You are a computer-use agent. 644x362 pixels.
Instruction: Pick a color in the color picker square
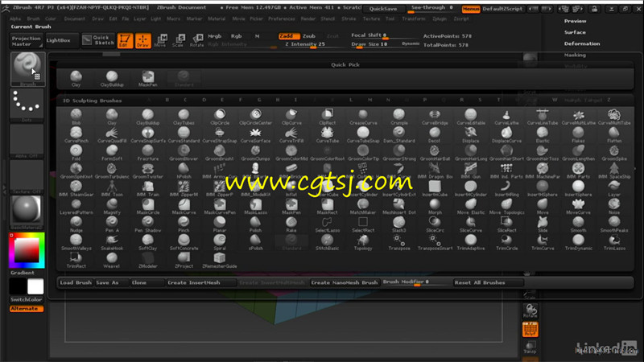(27, 250)
